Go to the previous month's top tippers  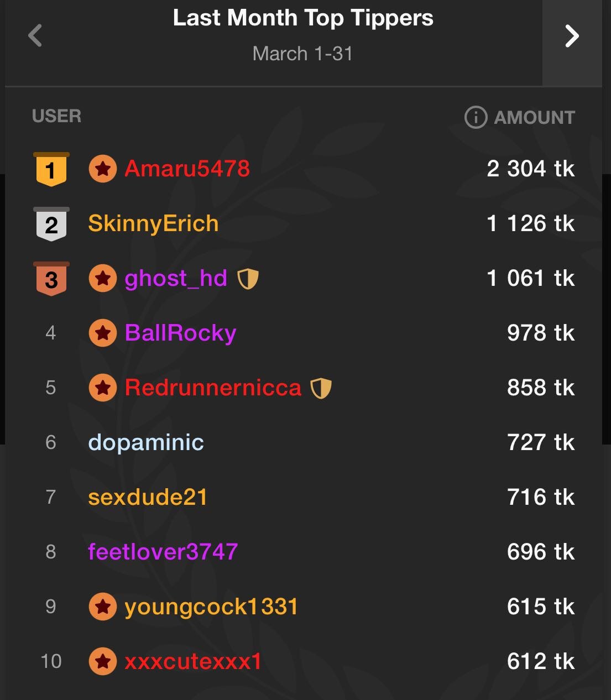pyautogui.click(x=35, y=36)
